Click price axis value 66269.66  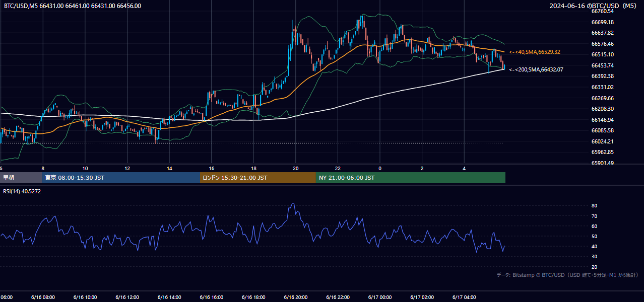click(602, 98)
